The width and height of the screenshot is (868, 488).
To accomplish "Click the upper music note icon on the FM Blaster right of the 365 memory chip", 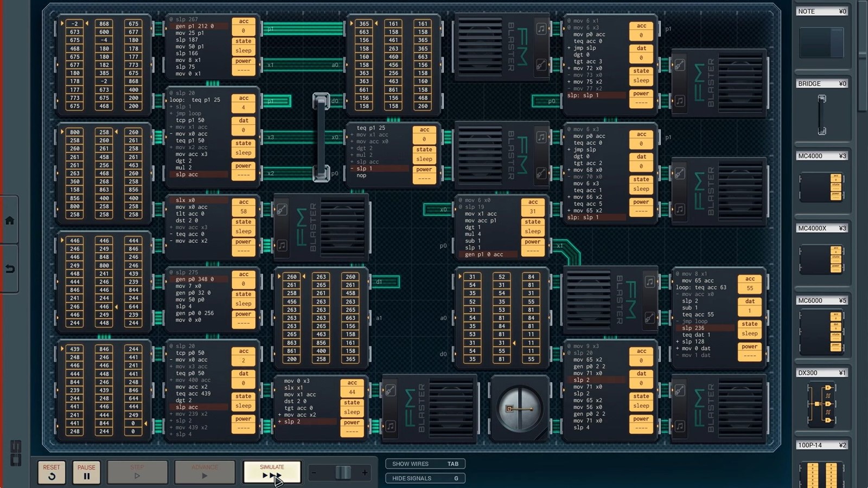I will point(541,29).
